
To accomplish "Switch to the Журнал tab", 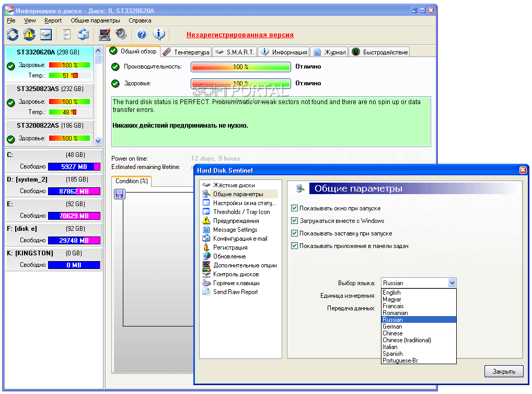I will pyautogui.click(x=329, y=52).
